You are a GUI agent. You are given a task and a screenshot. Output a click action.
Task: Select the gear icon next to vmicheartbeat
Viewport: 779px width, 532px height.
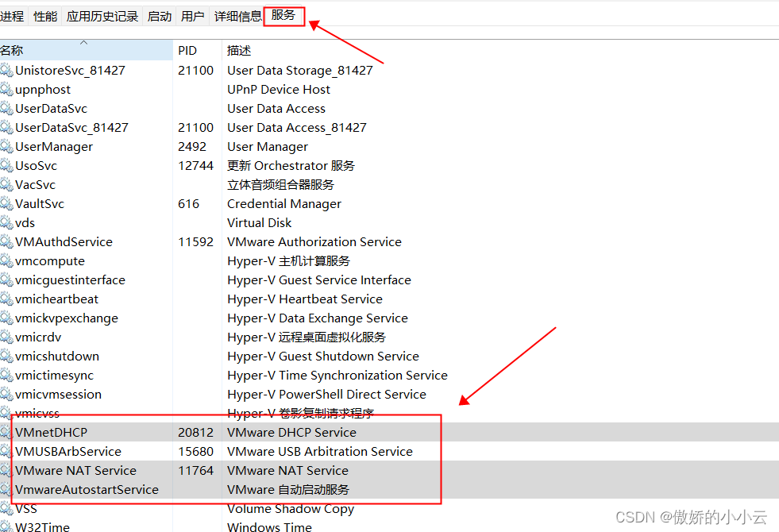(x=6, y=299)
